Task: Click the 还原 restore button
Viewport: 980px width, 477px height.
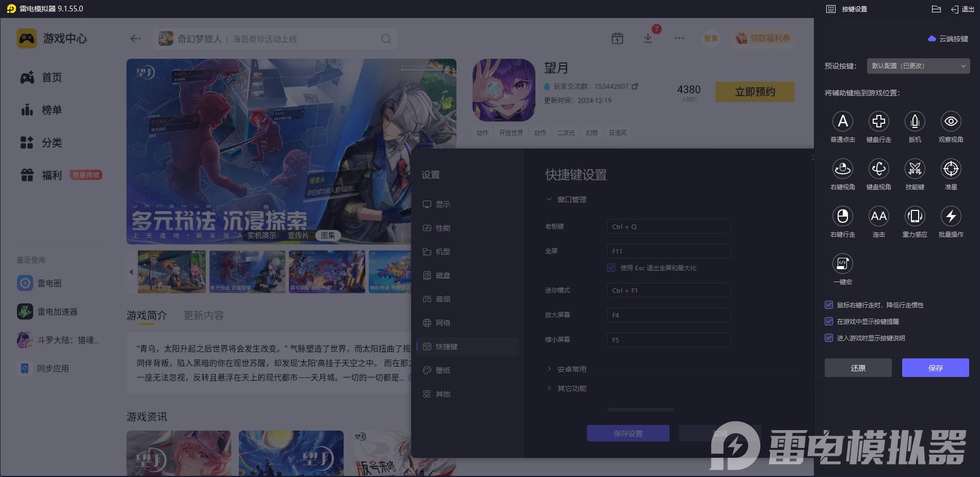Action: [x=858, y=368]
